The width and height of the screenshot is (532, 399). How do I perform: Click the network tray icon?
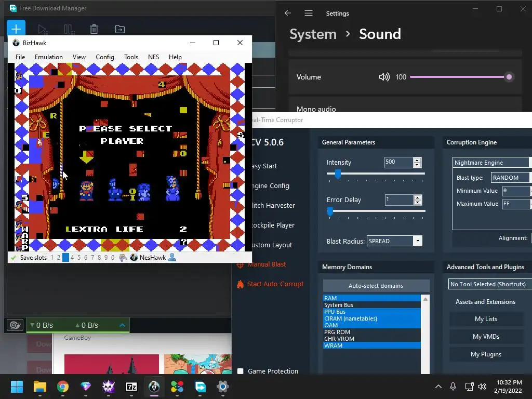click(x=469, y=387)
